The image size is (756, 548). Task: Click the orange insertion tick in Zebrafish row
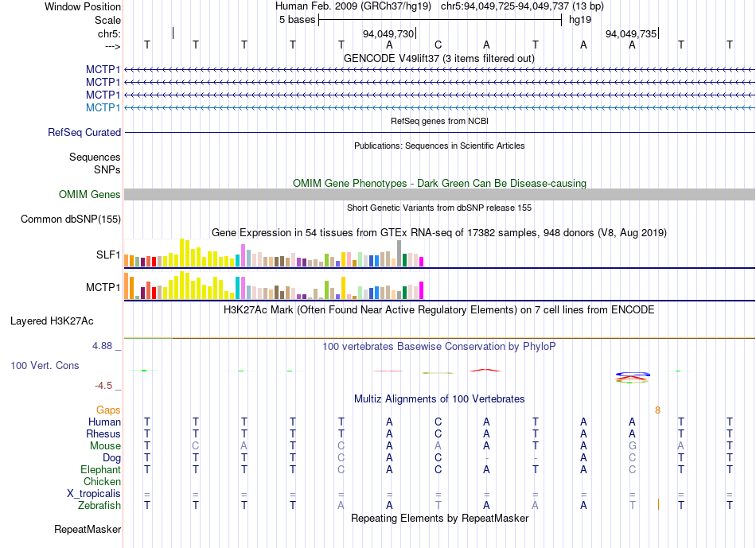(x=658, y=504)
